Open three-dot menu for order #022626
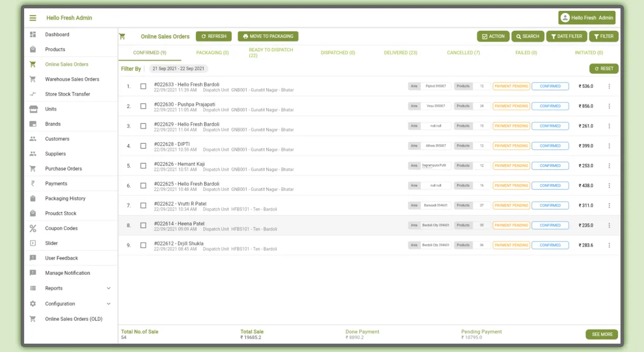This screenshot has width=644, height=352. 609,166
